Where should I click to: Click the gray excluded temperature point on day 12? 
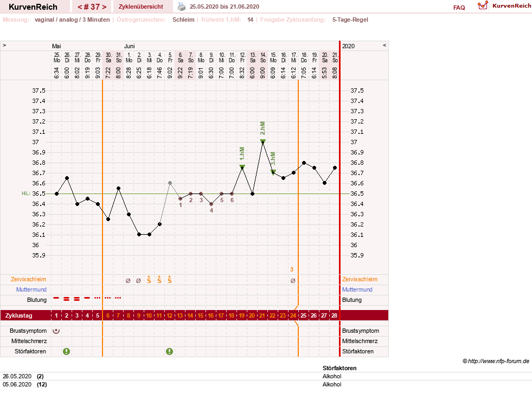tap(170, 183)
